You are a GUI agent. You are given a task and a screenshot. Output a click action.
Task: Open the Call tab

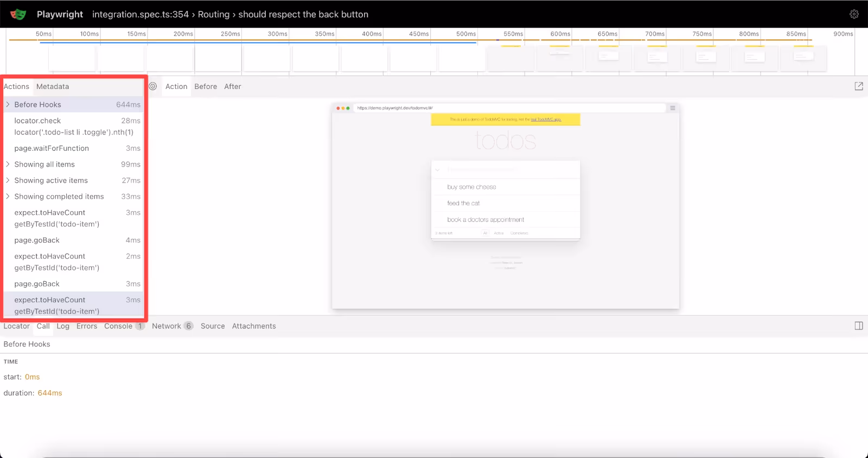click(x=43, y=326)
